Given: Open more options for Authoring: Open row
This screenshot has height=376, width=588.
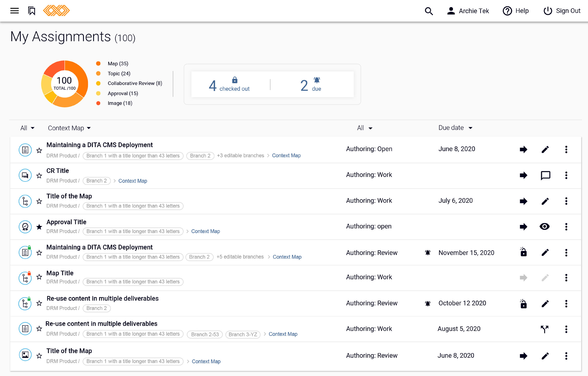Looking at the screenshot, I should pos(566,149).
